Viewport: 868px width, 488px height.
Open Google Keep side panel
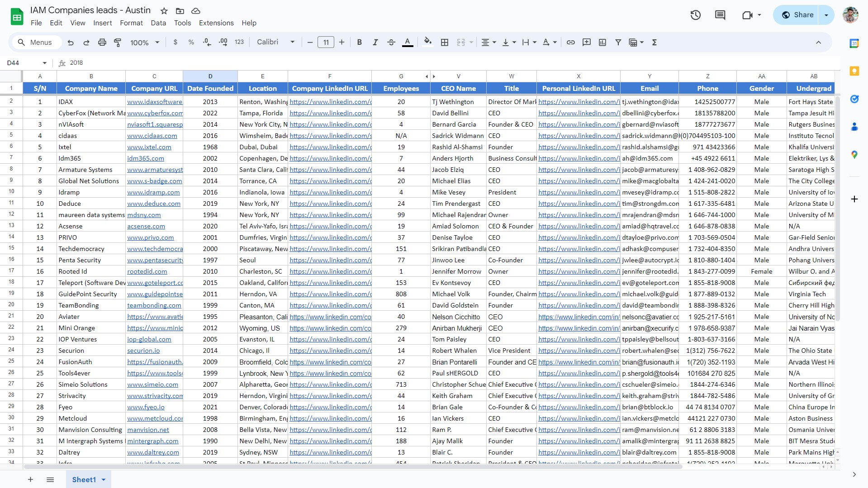854,71
